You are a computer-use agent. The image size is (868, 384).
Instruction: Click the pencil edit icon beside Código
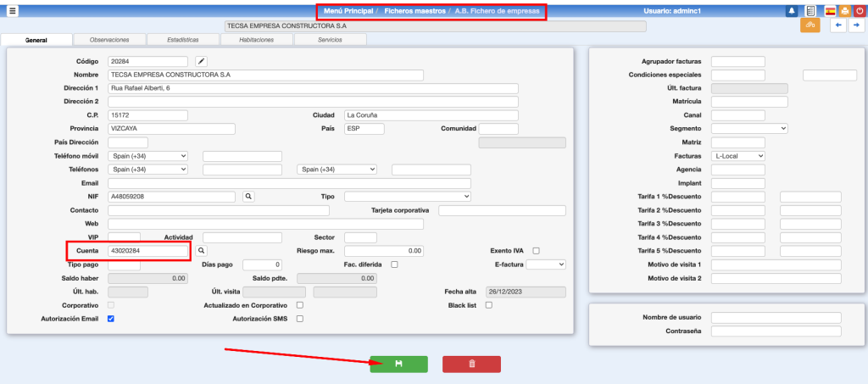tap(201, 61)
